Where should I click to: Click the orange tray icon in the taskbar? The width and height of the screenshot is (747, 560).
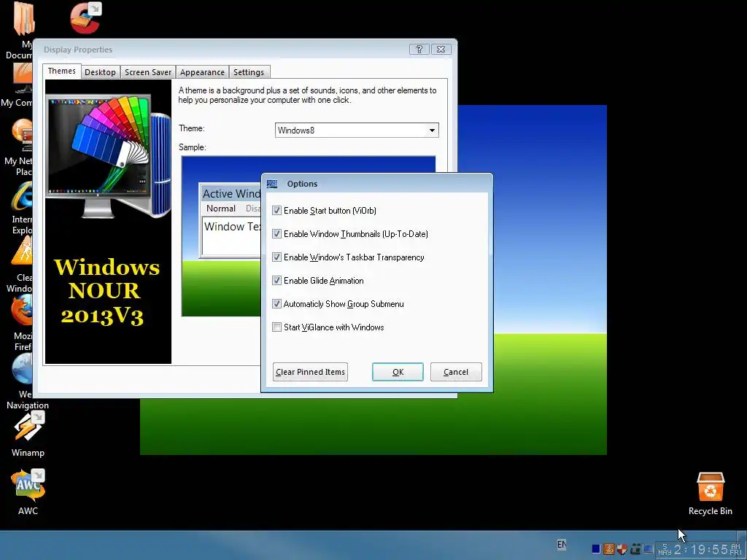click(609, 549)
